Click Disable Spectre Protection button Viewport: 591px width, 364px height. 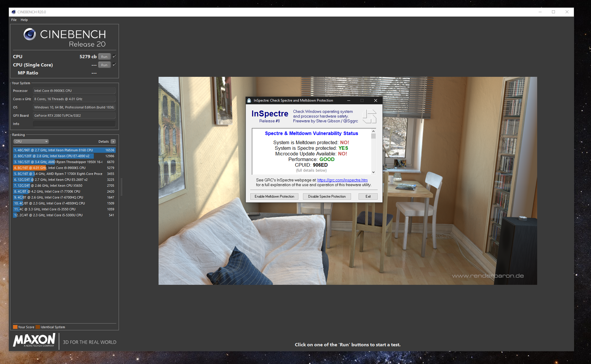[327, 196]
